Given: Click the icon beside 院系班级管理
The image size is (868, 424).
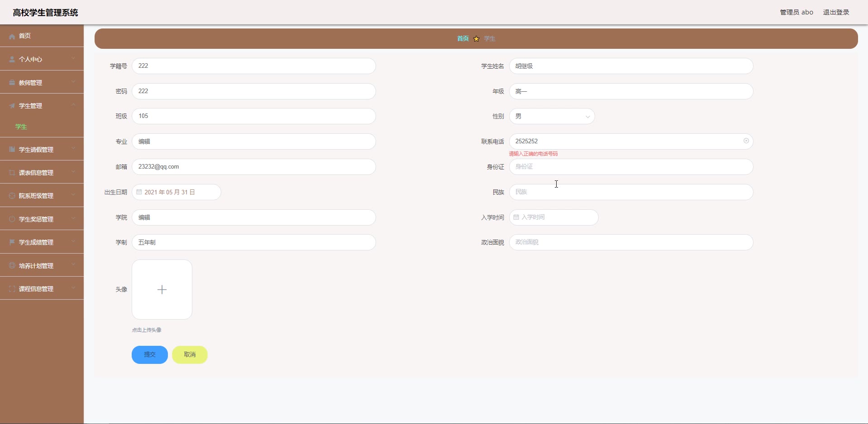Looking at the screenshot, I should 12,196.
